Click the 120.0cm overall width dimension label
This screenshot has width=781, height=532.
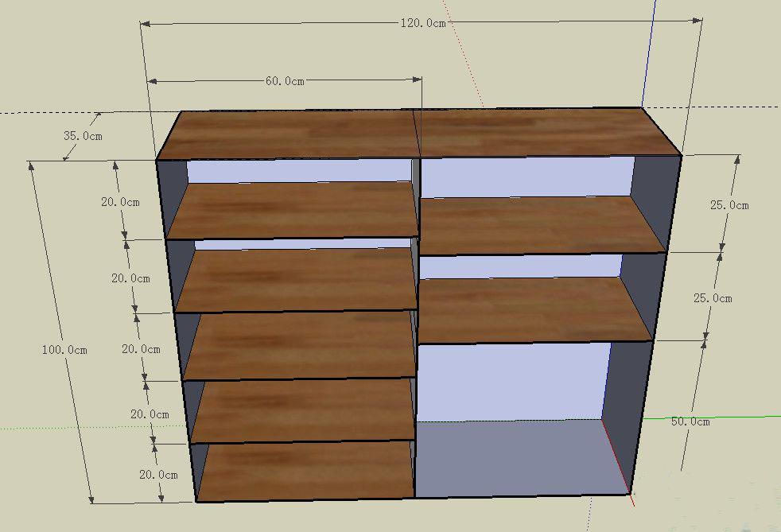tap(422, 23)
